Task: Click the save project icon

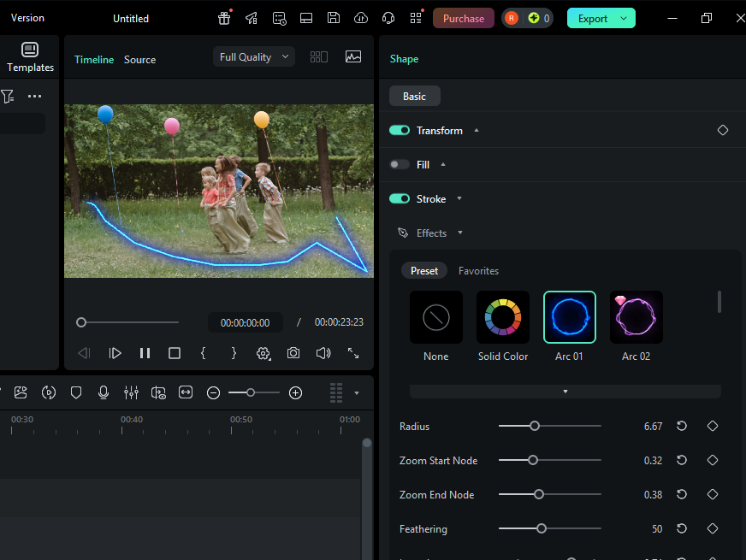Action: 334,18
